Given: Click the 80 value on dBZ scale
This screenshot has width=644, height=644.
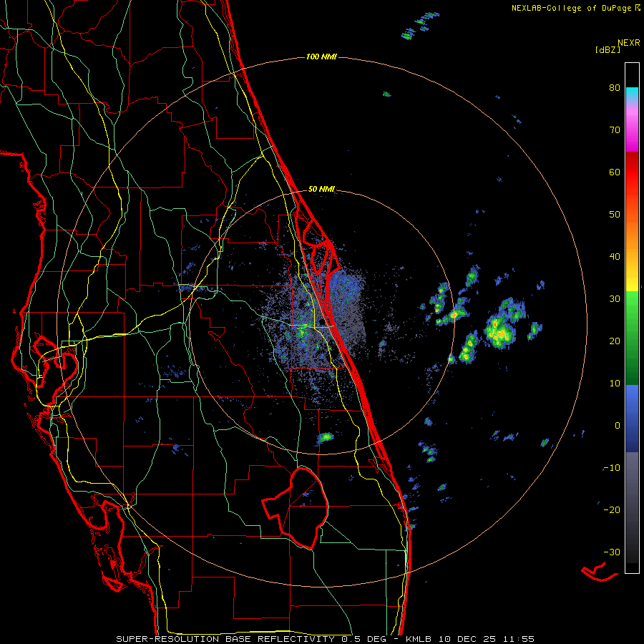Looking at the screenshot, I should [615, 88].
